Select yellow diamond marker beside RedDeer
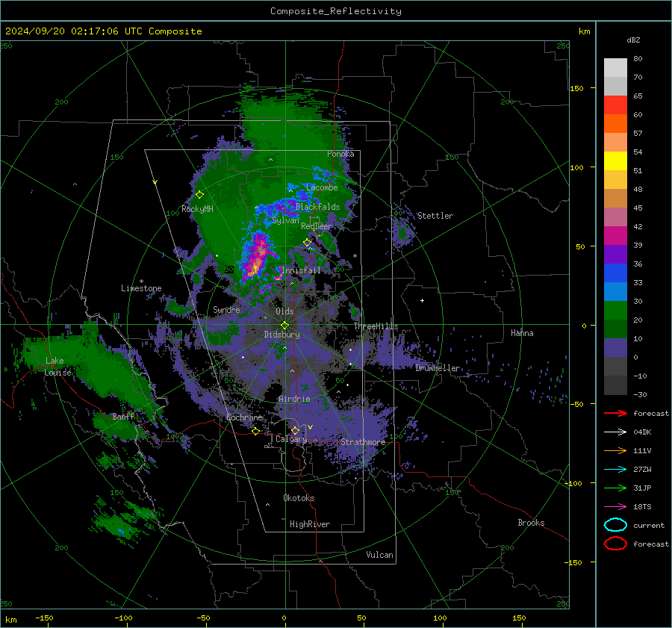This screenshot has width=672, height=628. click(x=307, y=243)
